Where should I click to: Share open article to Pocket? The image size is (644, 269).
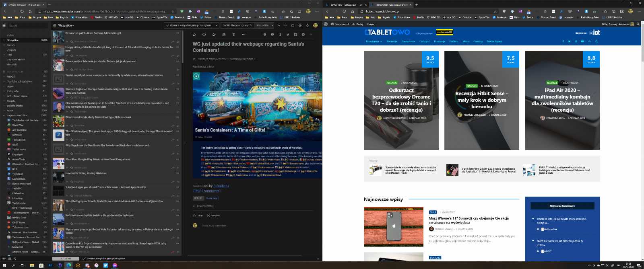pos(265,35)
